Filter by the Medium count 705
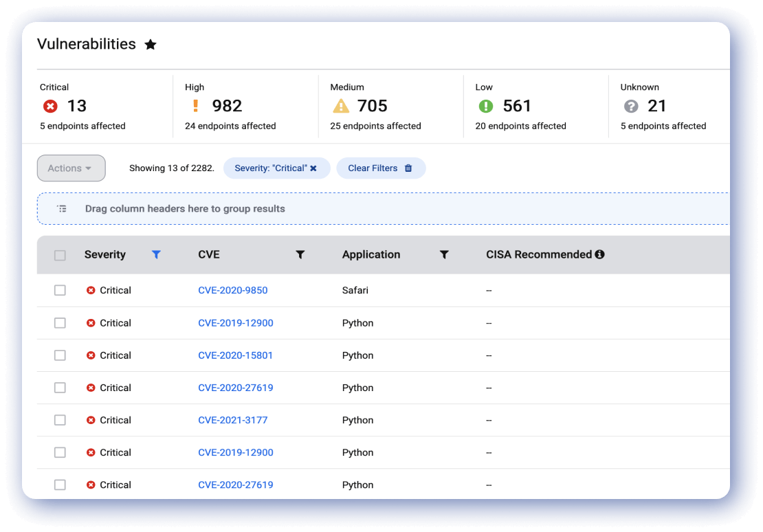The height and width of the screenshot is (532, 763). coord(373,106)
